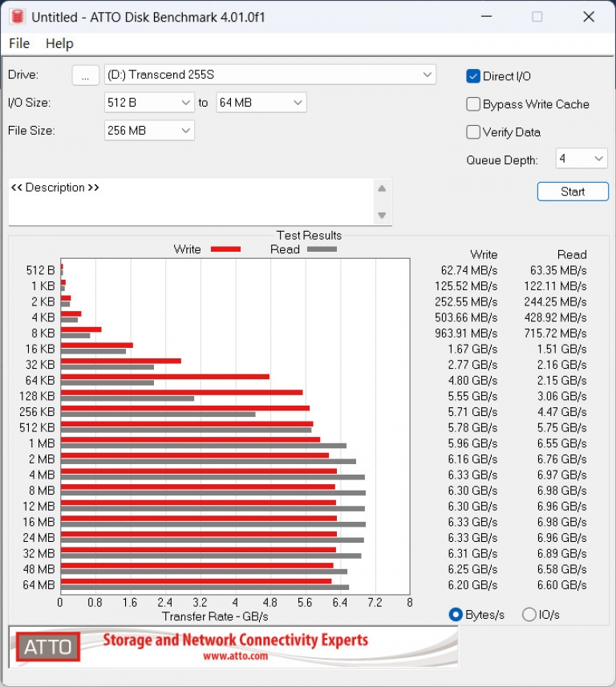Screen dimensions: 616x687
Task: Click the description scroll up arrow
Action: (382, 188)
